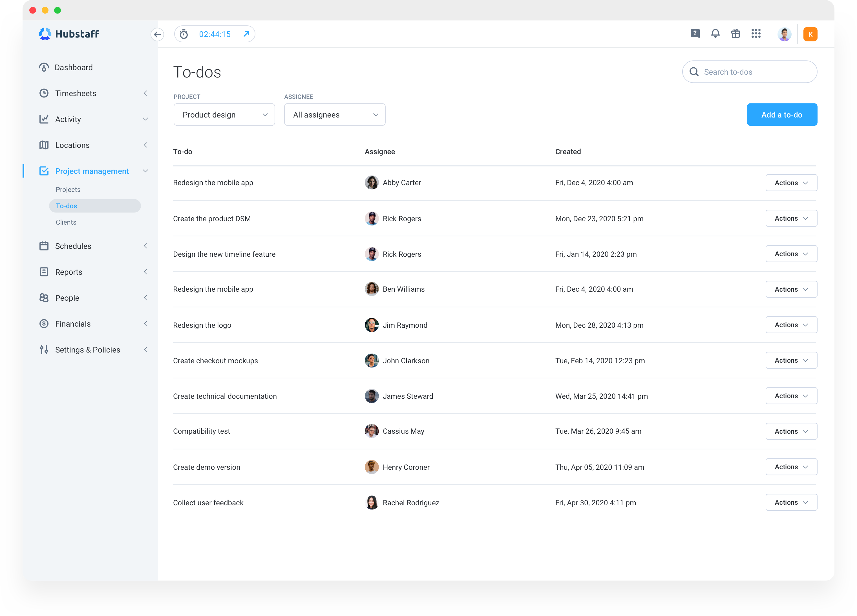Select the People section in the sidebar
The image size is (857, 616).
tap(67, 298)
